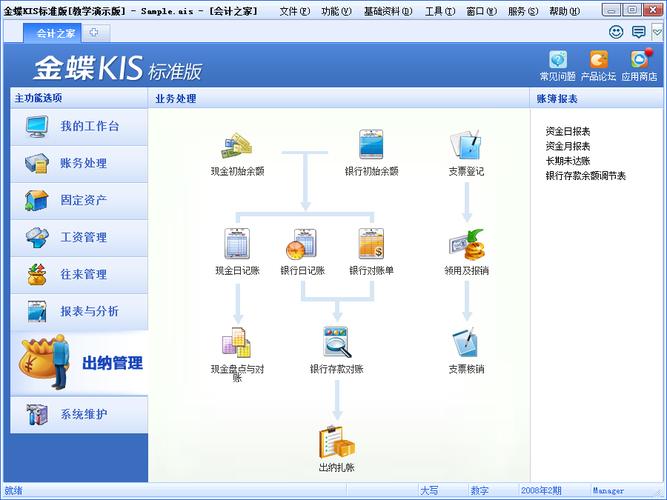The image size is (667, 500).
Task: Click the chat message icon near top right
Action: click(638, 32)
